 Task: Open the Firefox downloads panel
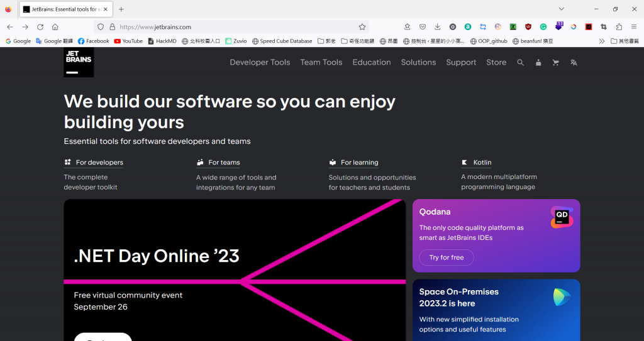(x=438, y=27)
